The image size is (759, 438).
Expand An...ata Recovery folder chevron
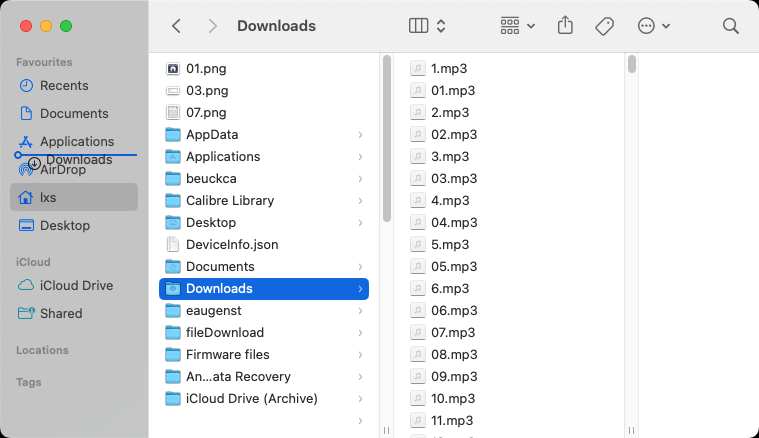[x=360, y=377]
